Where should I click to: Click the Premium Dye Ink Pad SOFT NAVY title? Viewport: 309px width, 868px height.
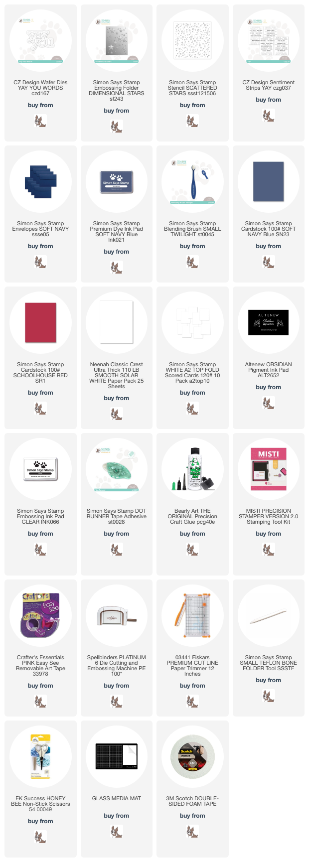[117, 232]
